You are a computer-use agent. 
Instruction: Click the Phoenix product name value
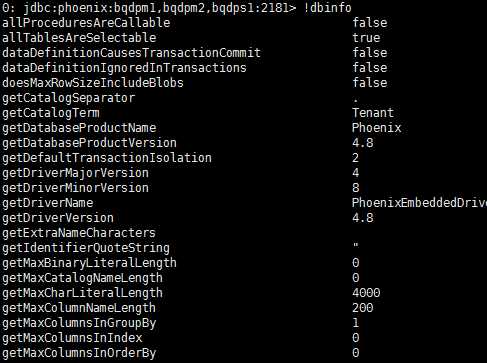[376, 128]
